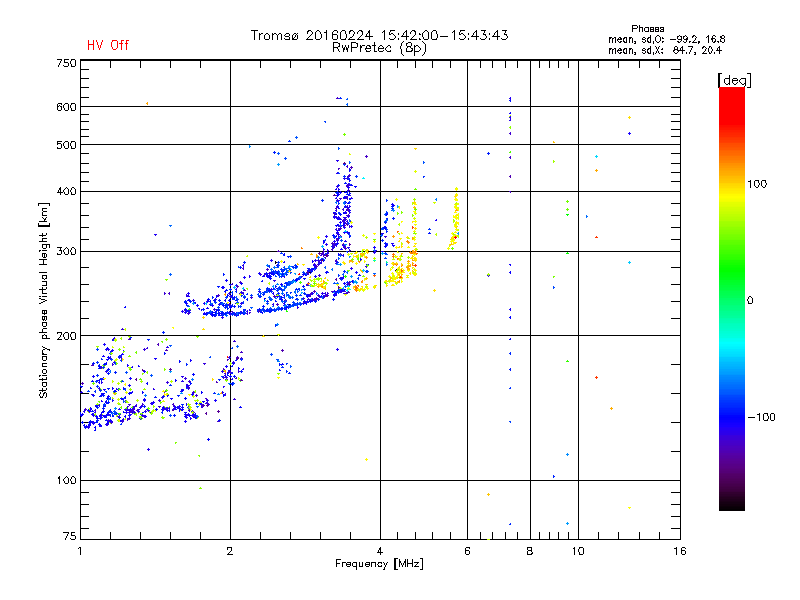This screenshot has height=600, width=800.
Task: Click colorbar tick label 100
Action: (x=757, y=184)
